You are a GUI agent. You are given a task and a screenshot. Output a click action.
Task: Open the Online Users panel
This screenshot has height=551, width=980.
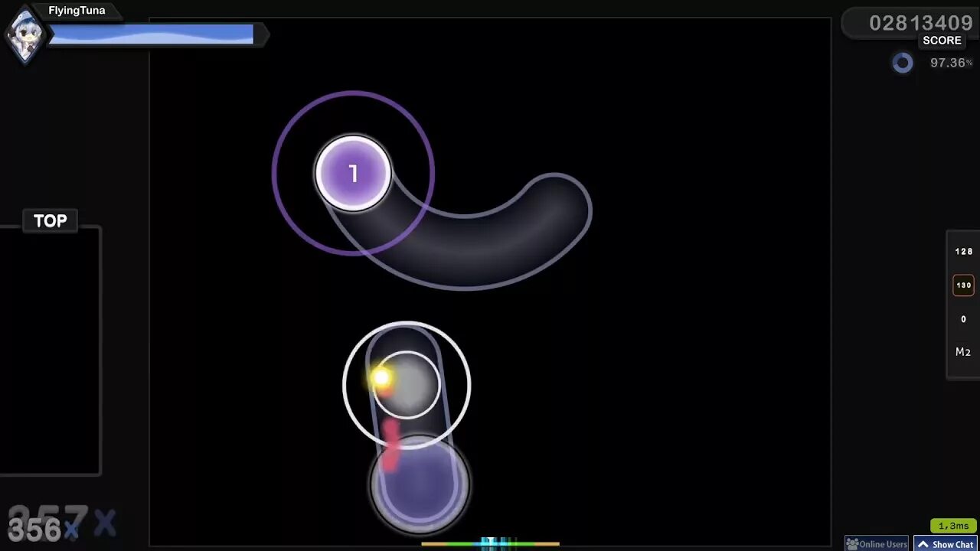(877, 544)
